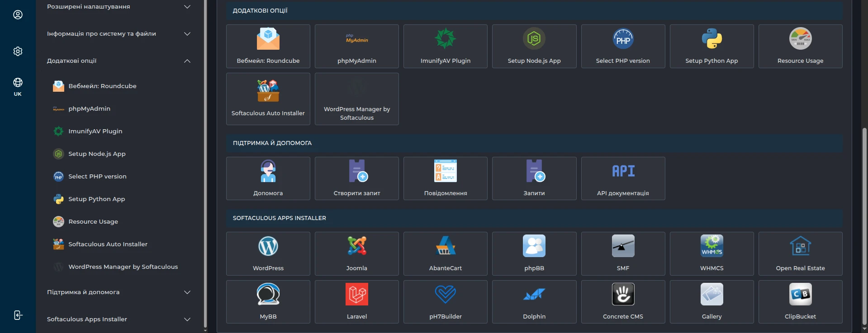The image size is (868, 333).
Task: Expand Softaculous Apps Installer sidebar section
Action: click(x=119, y=319)
